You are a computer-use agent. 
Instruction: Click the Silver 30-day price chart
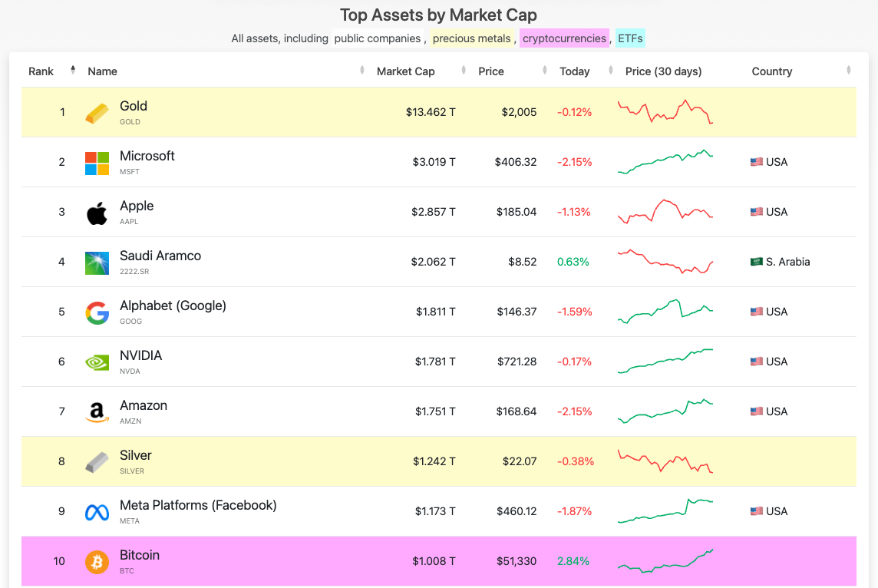point(665,461)
